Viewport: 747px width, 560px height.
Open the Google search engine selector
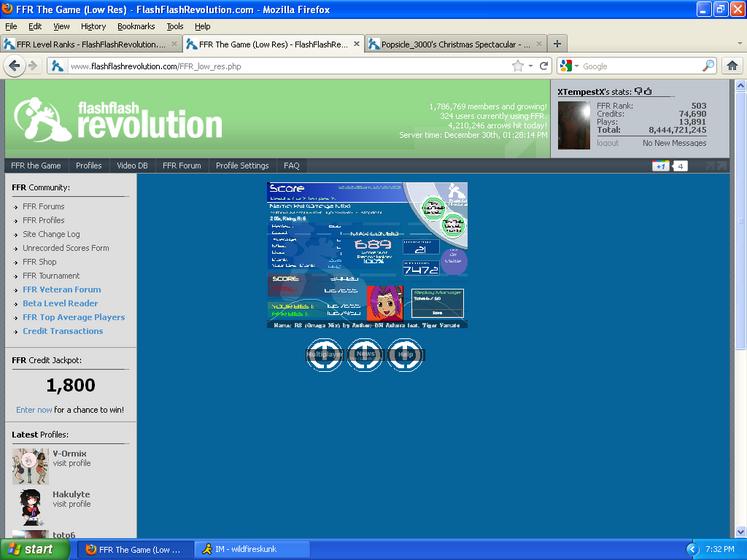[x=568, y=66]
